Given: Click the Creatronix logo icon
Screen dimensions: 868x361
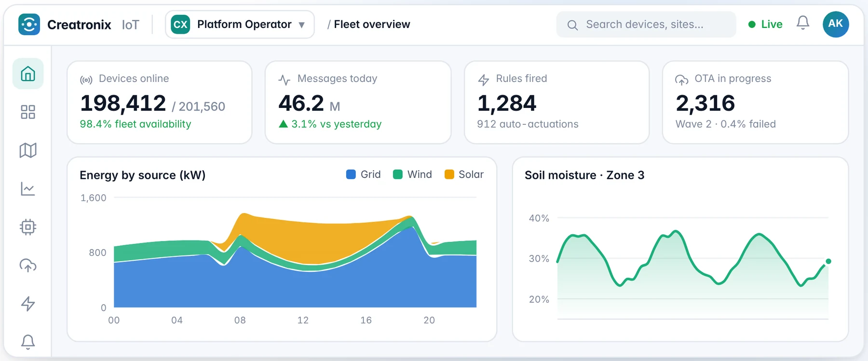Looking at the screenshot, I should pos(29,24).
